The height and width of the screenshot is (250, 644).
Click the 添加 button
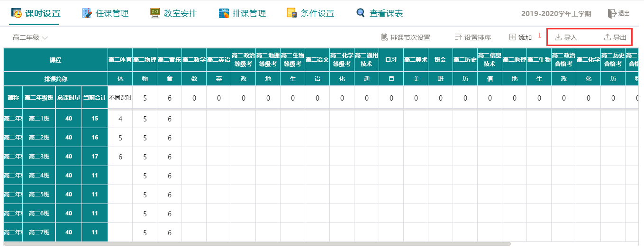520,37
